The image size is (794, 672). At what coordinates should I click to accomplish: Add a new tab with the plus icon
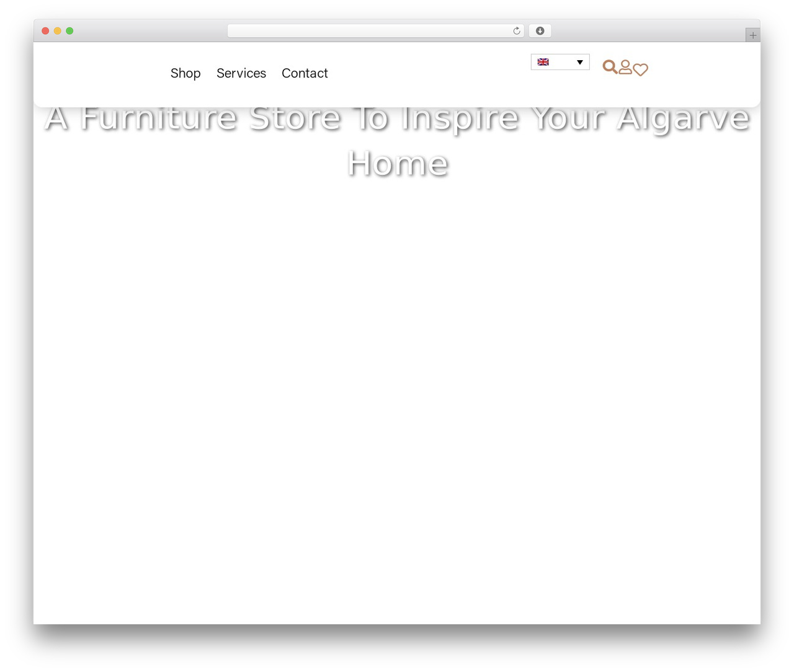[x=752, y=35]
